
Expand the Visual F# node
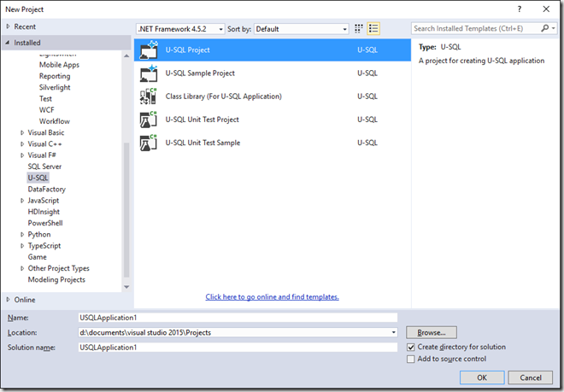(x=22, y=155)
